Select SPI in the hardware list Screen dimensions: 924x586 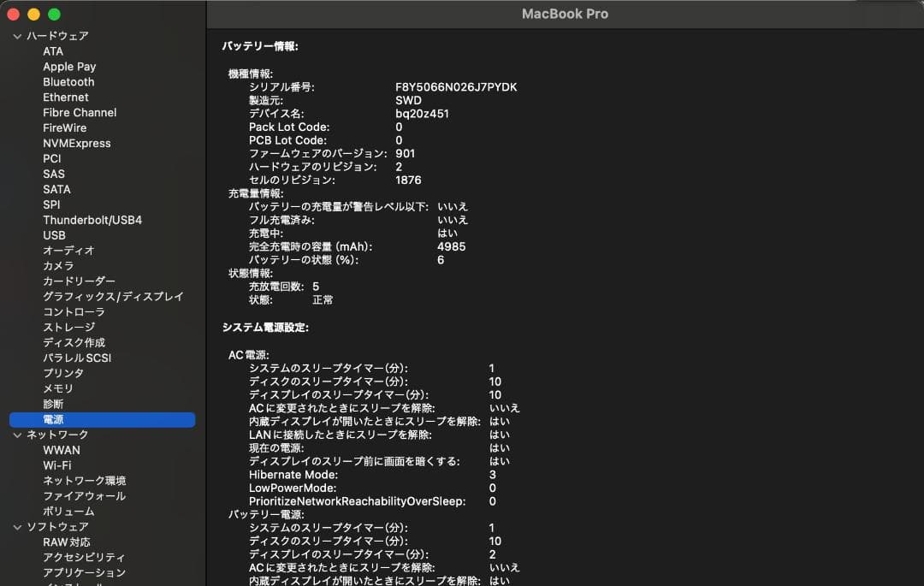click(51, 204)
